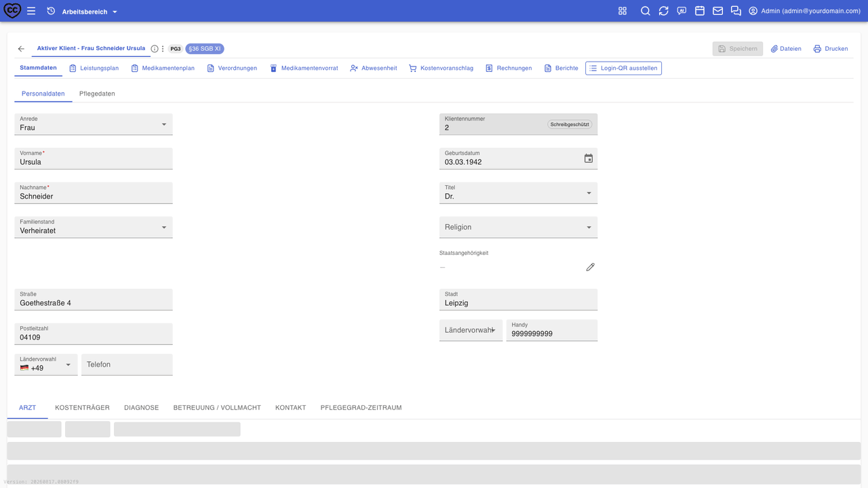
Task: Switch to the Pflegedaten sub-tab
Action: 97,94
